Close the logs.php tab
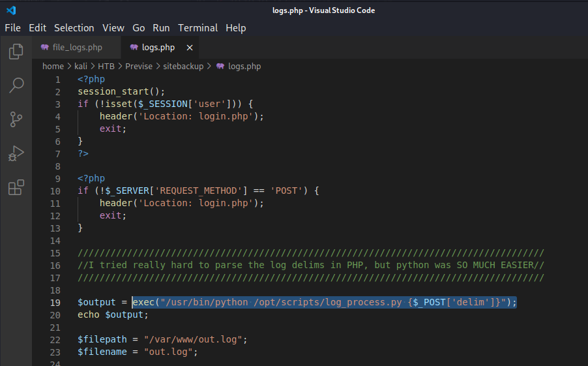 click(190, 48)
